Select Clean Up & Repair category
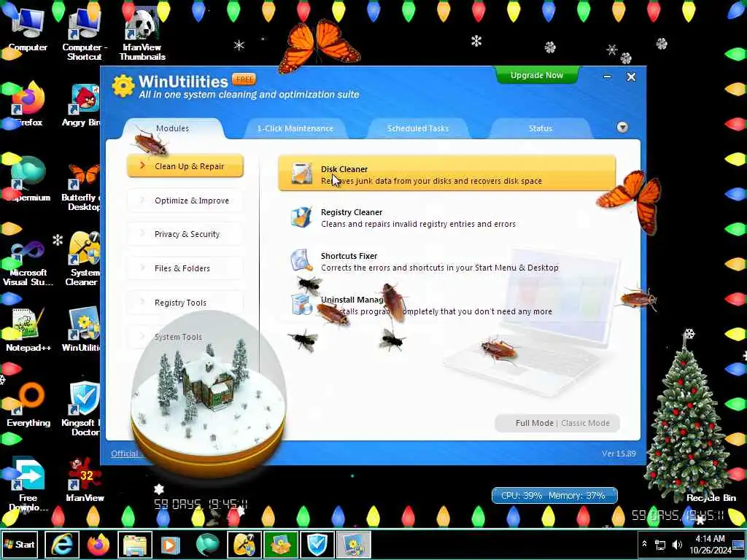This screenshot has height=560, width=747. pyautogui.click(x=185, y=166)
